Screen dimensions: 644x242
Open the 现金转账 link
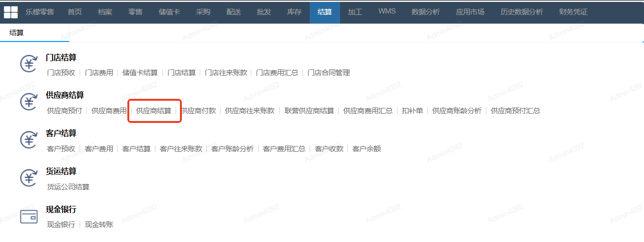[99, 225]
